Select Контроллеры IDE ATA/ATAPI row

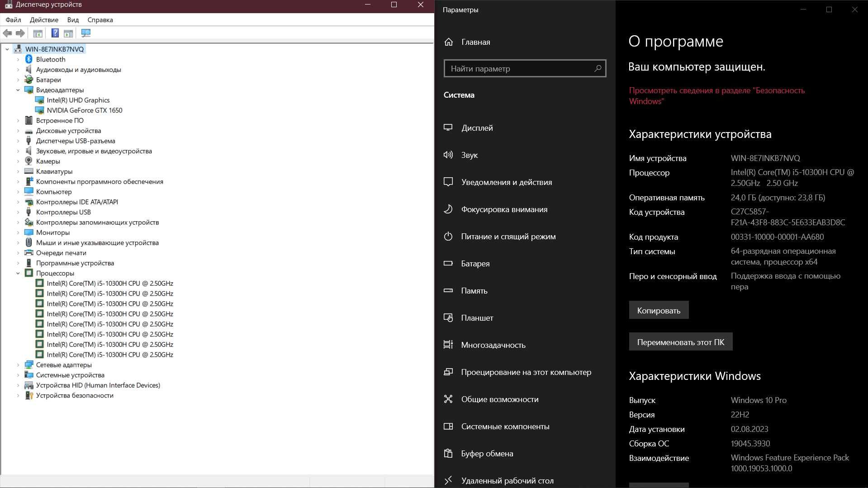click(x=77, y=202)
